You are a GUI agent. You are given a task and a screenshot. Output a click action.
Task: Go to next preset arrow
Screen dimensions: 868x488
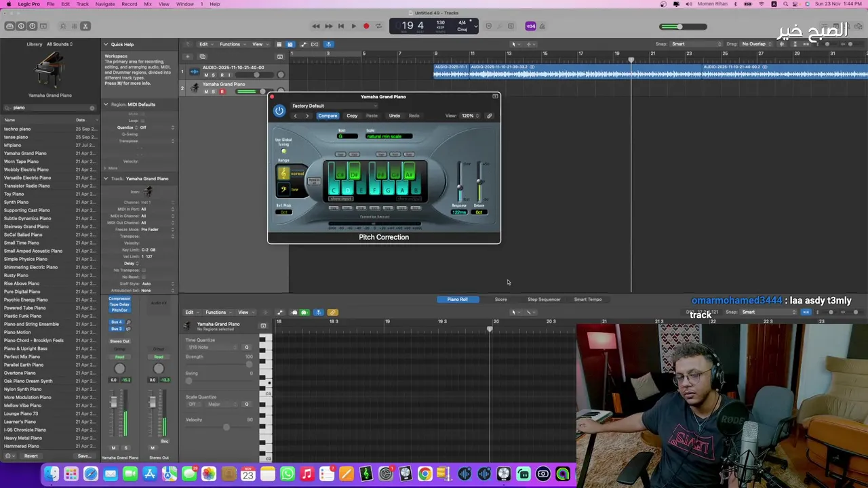pyautogui.click(x=307, y=116)
